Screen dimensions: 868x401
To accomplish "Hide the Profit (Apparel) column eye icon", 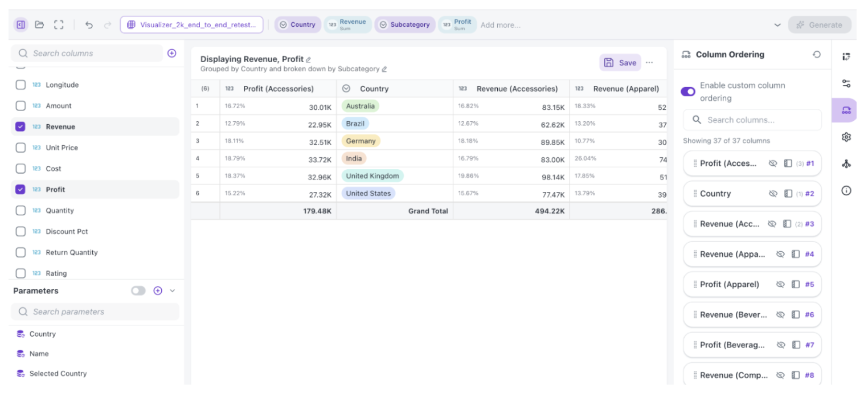I will (x=781, y=284).
